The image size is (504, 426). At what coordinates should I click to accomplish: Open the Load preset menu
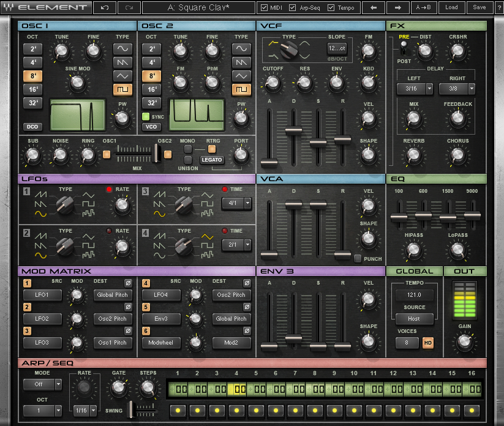pos(451,8)
